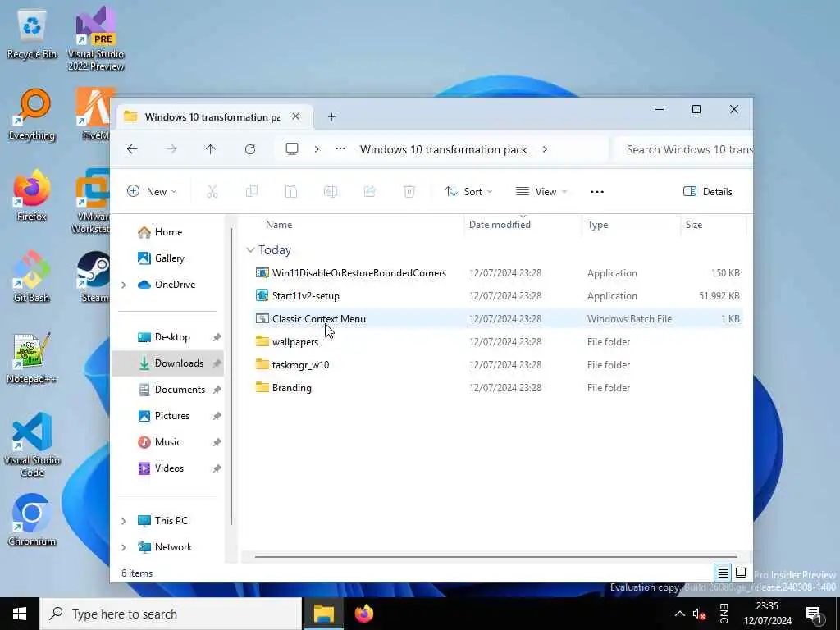Open the View dropdown menu

pos(541,191)
